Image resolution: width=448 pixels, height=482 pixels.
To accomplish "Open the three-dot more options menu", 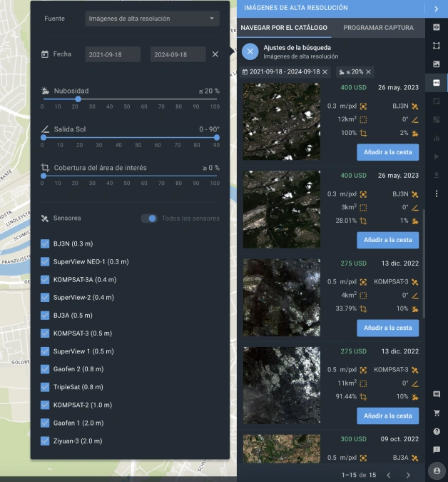I will [437, 194].
